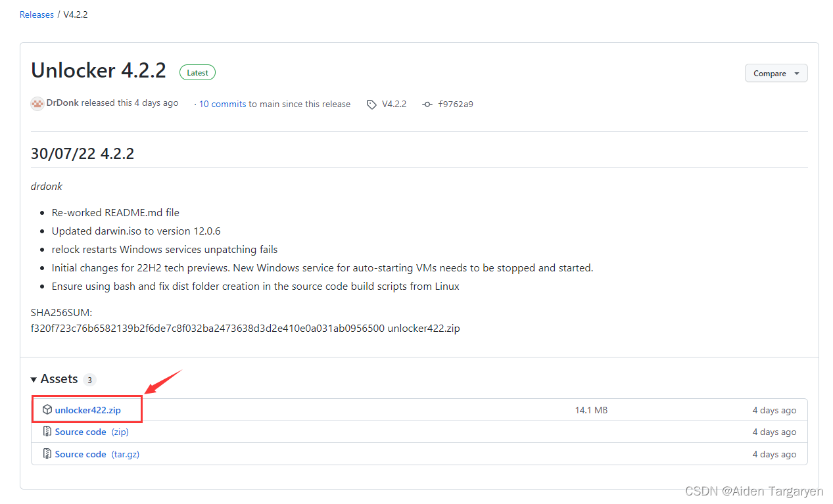The height and width of the screenshot is (504, 833).
Task: Open the Releases breadcrumb link
Action: (x=37, y=14)
